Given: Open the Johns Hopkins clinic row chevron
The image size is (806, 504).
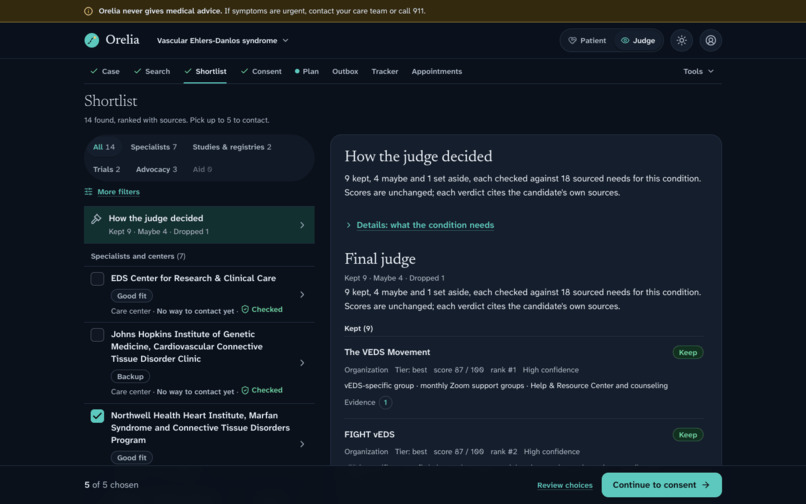Looking at the screenshot, I should click(302, 363).
